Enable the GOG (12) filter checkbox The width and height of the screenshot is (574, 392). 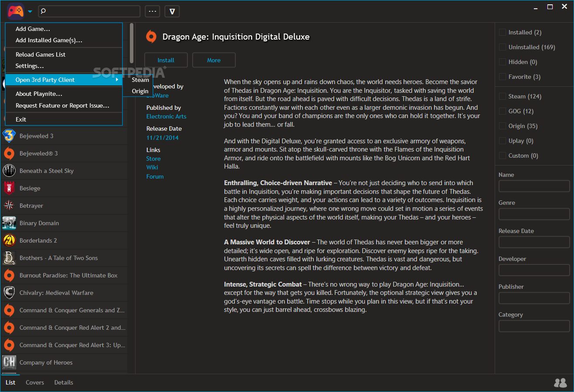[x=503, y=111]
